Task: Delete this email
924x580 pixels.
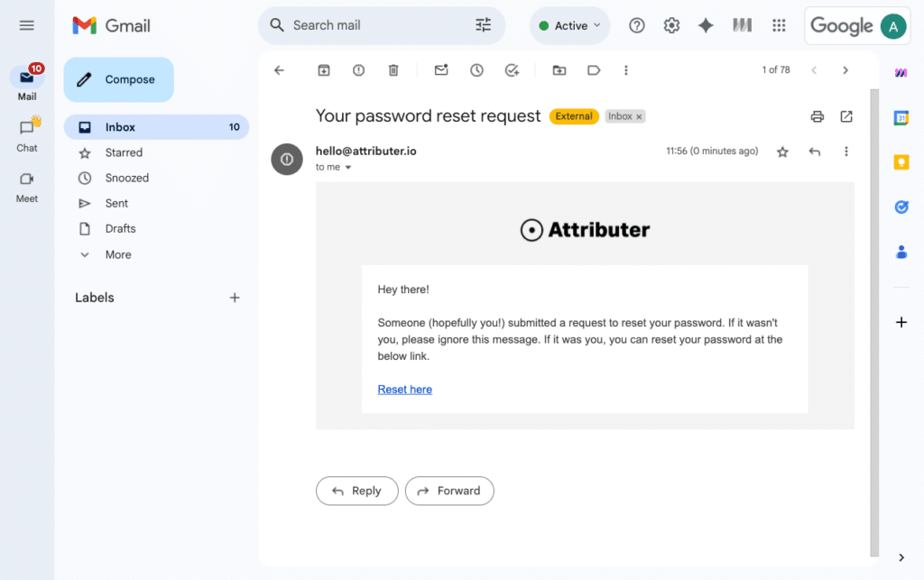Action: pyautogui.click(x=393, y=70)
